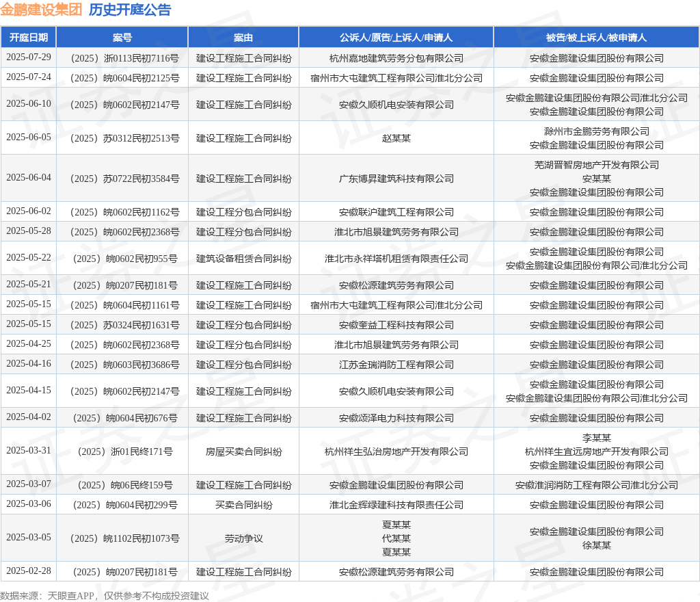Click date cell 2025-03-06
Viewport: 700px width, 602px height.
point(29,503)
